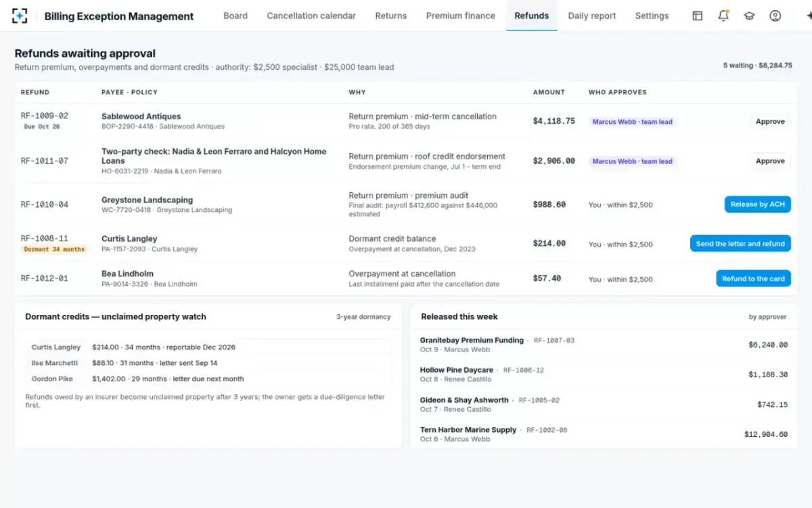Open the layout panel icon
Viewport: 812px width, 508px height.
click(698, 16)
